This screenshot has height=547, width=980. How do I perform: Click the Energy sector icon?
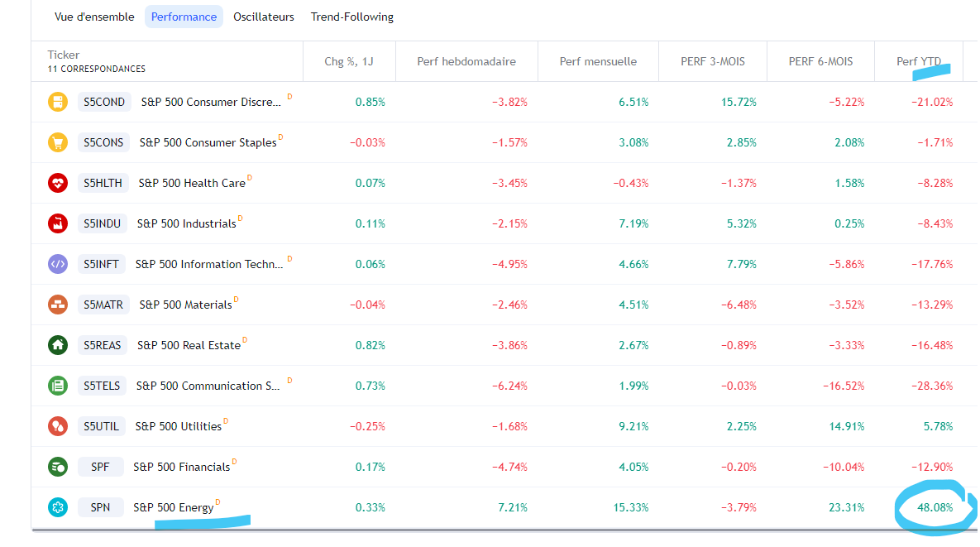57,507
